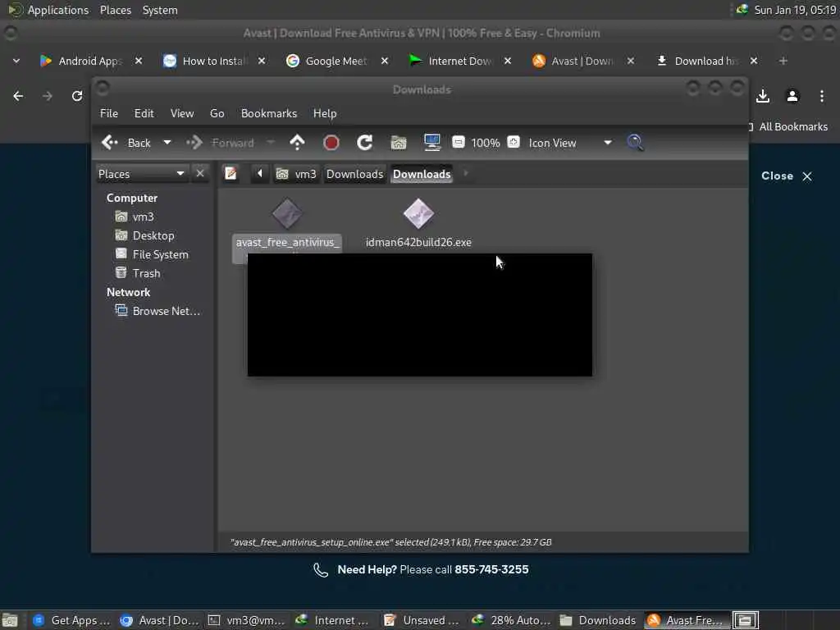Open a new Chromium tab
The height and width of the screenshot is (630, 840).
coord(783,61)
